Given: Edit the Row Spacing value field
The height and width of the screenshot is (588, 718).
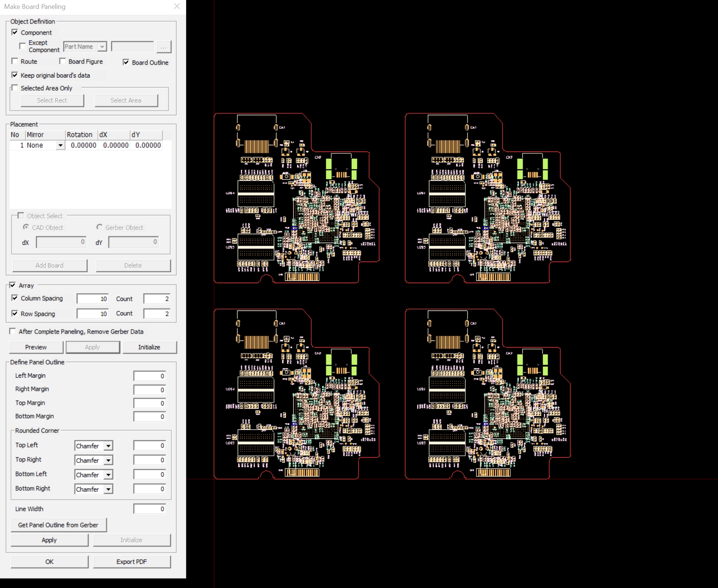Looking at the screenshot, I should tap(92, 313).
